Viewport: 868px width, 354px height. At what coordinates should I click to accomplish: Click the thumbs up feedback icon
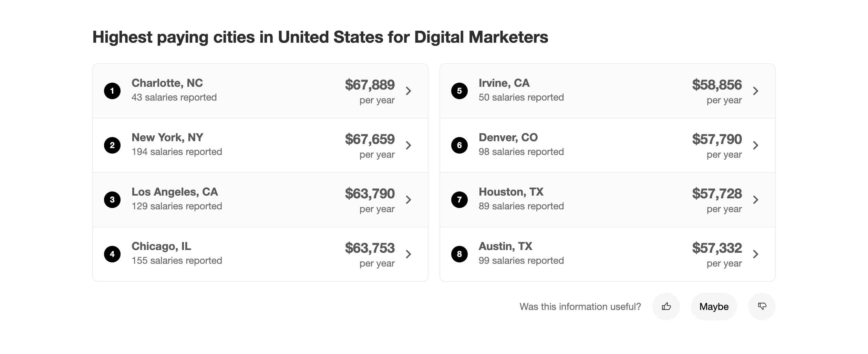pos(666,306)
